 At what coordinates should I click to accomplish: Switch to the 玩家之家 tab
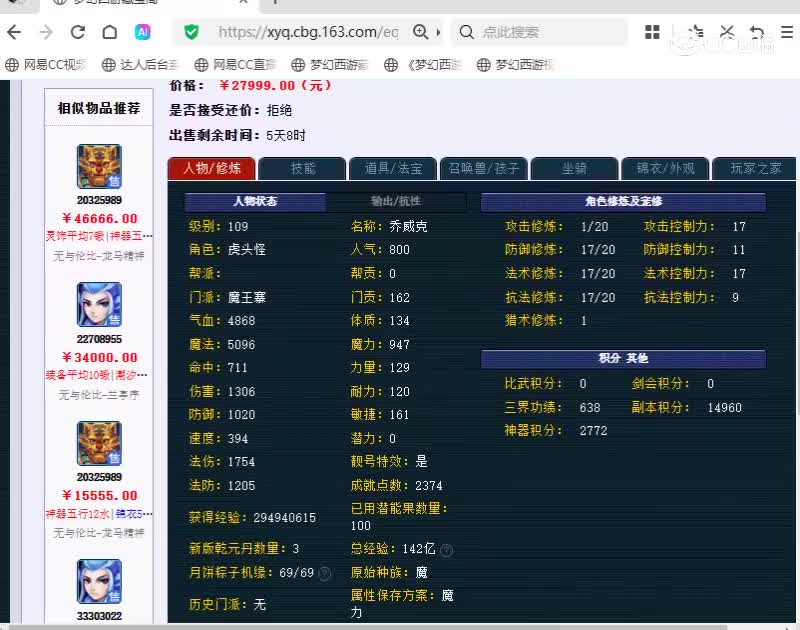(755, 168)
